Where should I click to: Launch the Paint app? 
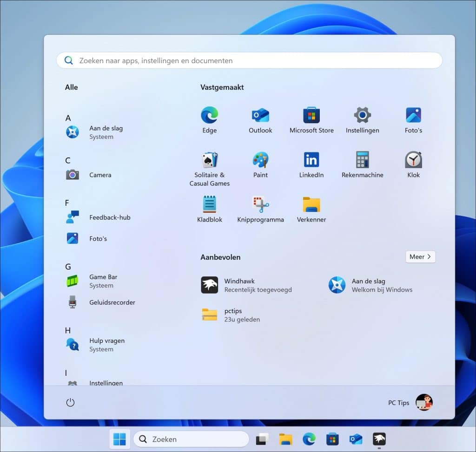click(x=260, y=164)
